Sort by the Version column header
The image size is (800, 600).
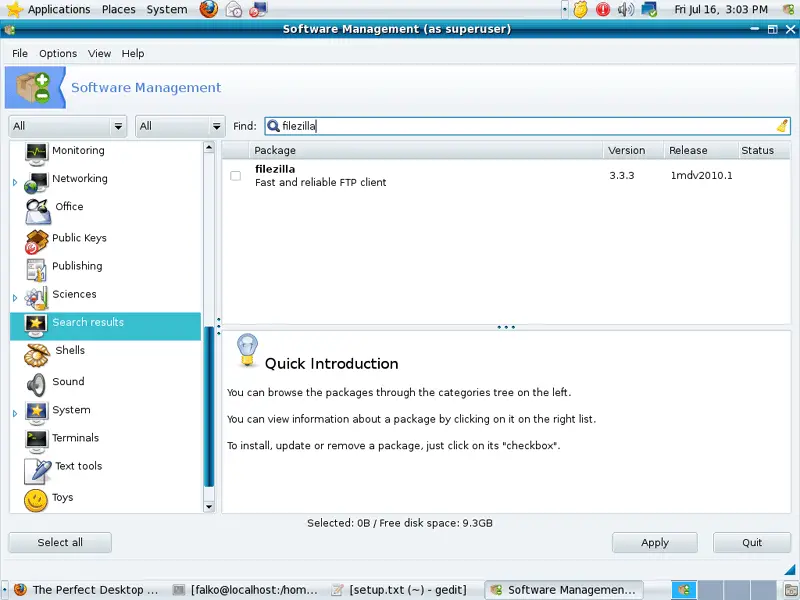tap(633, 150)
